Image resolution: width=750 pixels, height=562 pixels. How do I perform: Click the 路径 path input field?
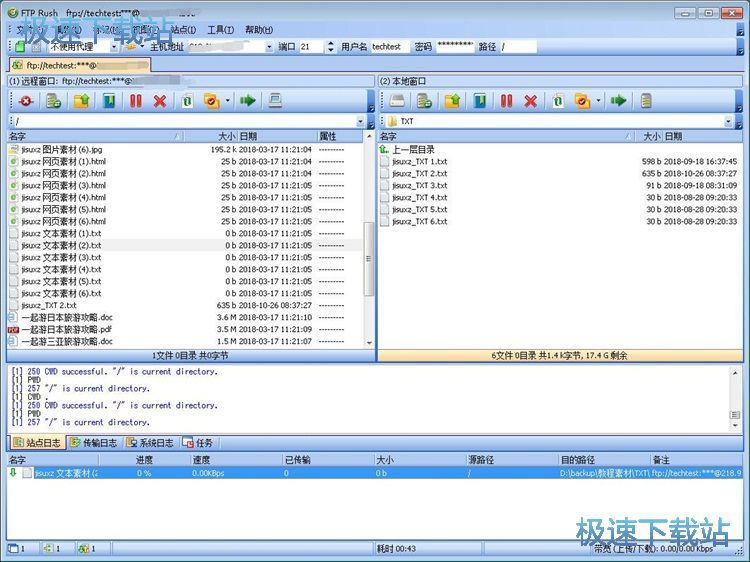[x=518, y=46]
